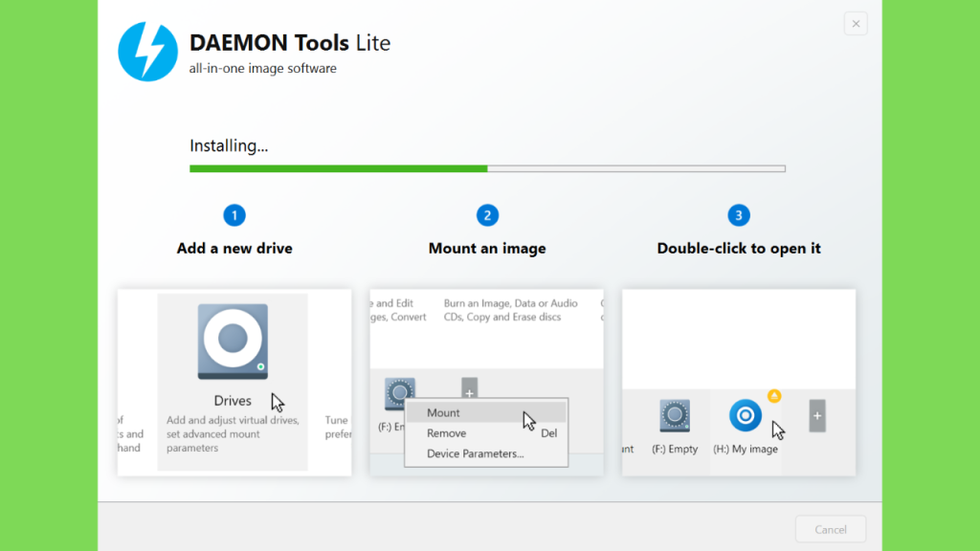Click the step 1 number badge
The image size is (980, 551).
(234, 215)
